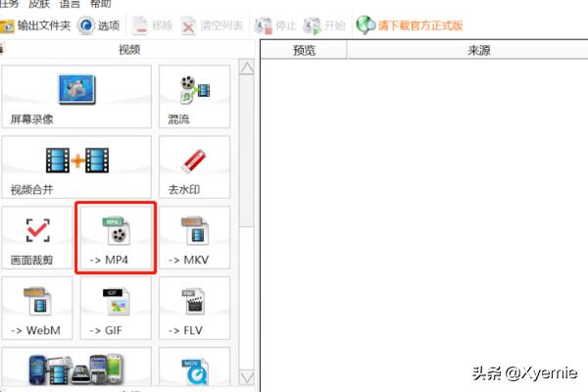Image resolution: width=588 pixels, height=392 pixels.
Task: Select the -> MP4 conversion tile
Action: tap(115, 238)
